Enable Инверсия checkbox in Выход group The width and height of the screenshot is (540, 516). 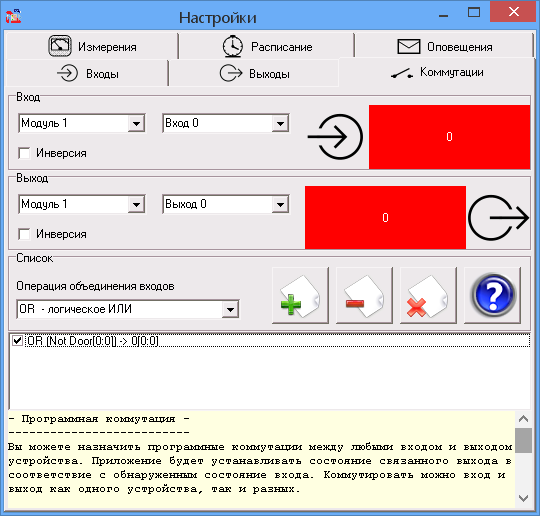pyautogui.click(x=24, y=234)
